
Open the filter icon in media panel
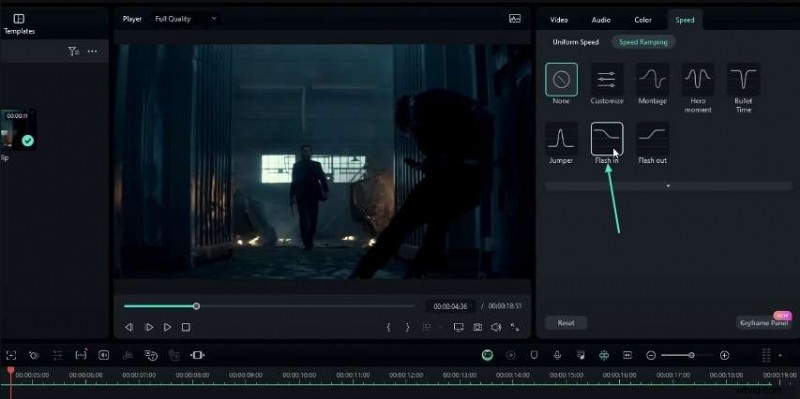pyautogui.click(x=73, y=51)
